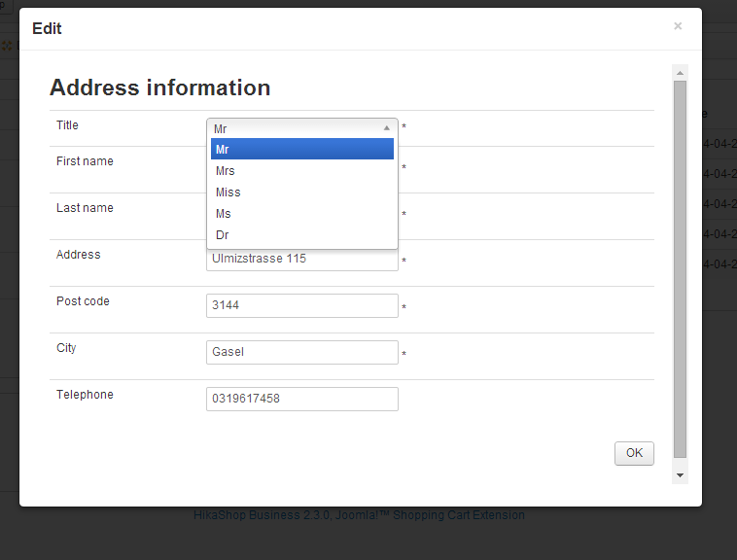Focus the Post code input field
This screenshot has height=560, width=737.
point(302,305)
